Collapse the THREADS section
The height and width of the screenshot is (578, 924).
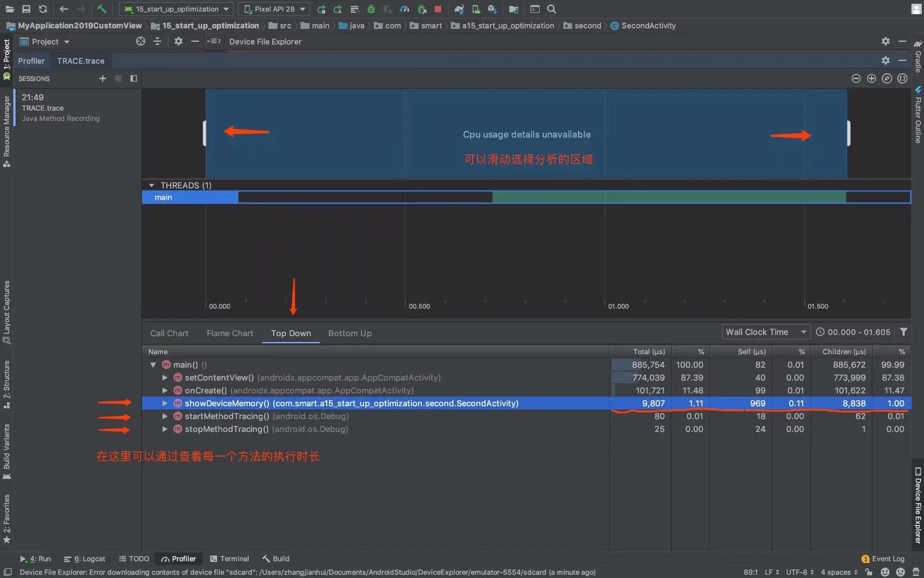click(x=151, y=185)
